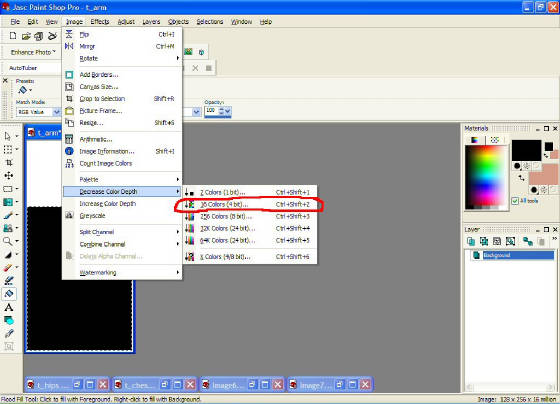Click the Browse icon in toolbar
The width and height of the screenshot is (560, 404).
click(39, 36)
